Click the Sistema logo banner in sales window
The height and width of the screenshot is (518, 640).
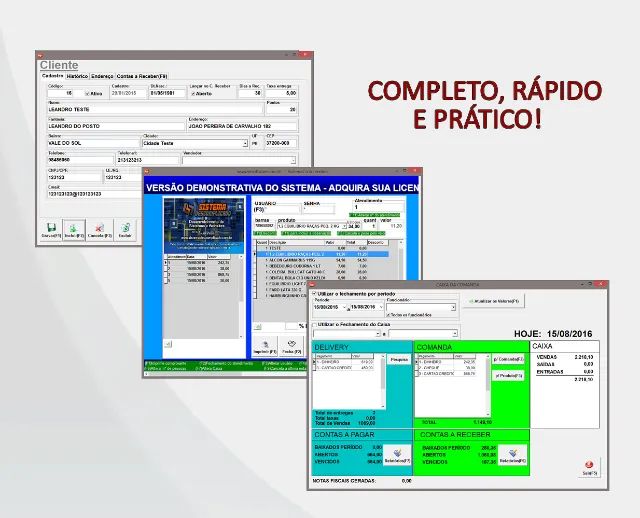tap(204, 226)
